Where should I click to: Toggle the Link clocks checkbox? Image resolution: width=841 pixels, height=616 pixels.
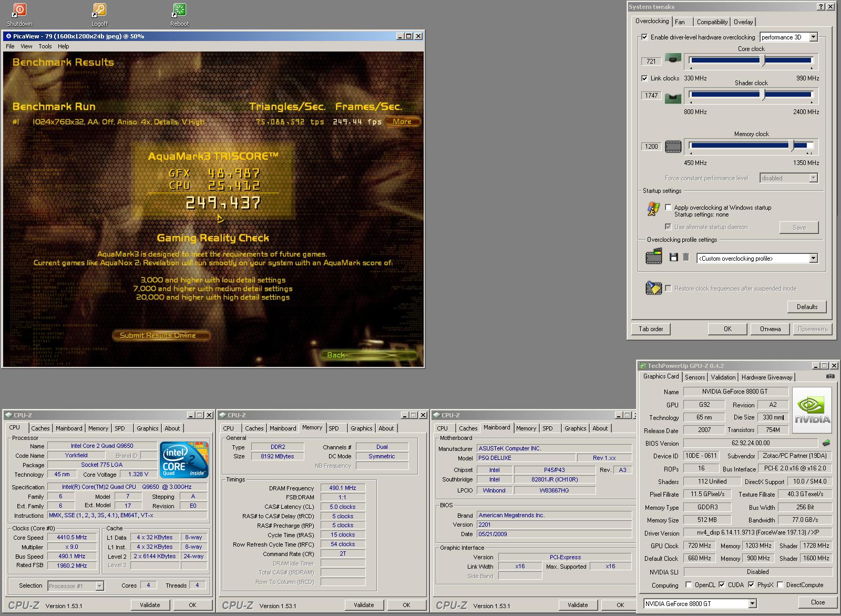pos(644,78)
